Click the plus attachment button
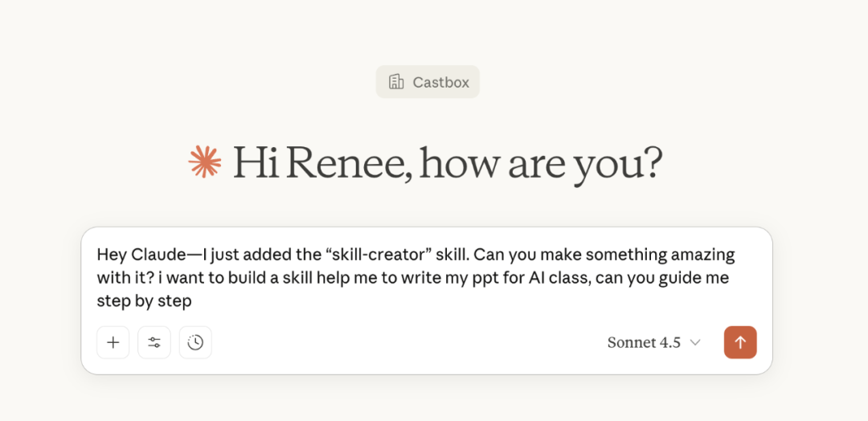 113,342
